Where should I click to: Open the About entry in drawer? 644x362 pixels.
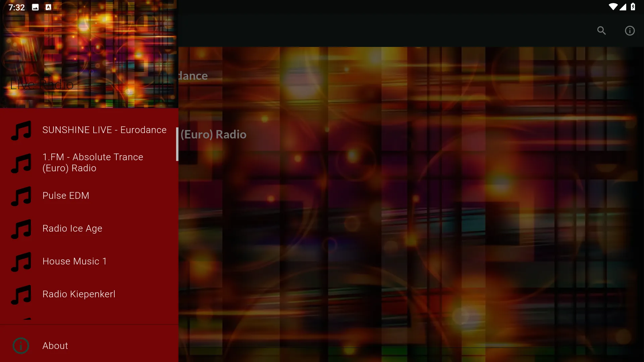pyautogui.click(x=89, y=346)
